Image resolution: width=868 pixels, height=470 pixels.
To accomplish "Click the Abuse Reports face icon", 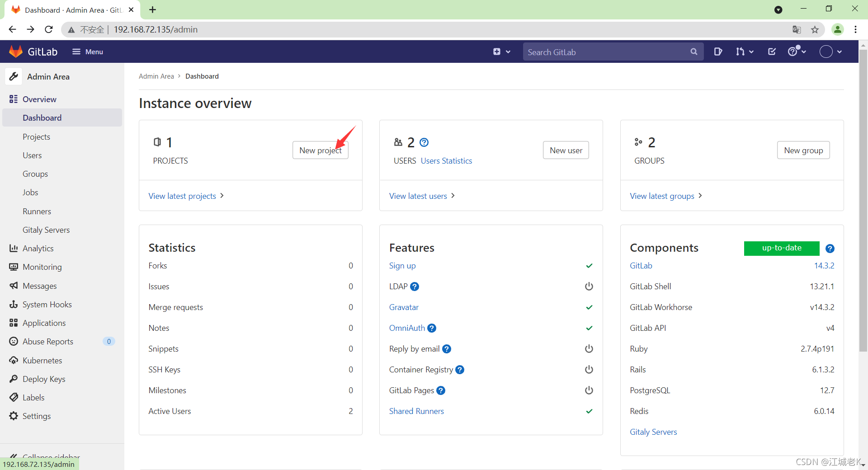I will coord(14,341).
